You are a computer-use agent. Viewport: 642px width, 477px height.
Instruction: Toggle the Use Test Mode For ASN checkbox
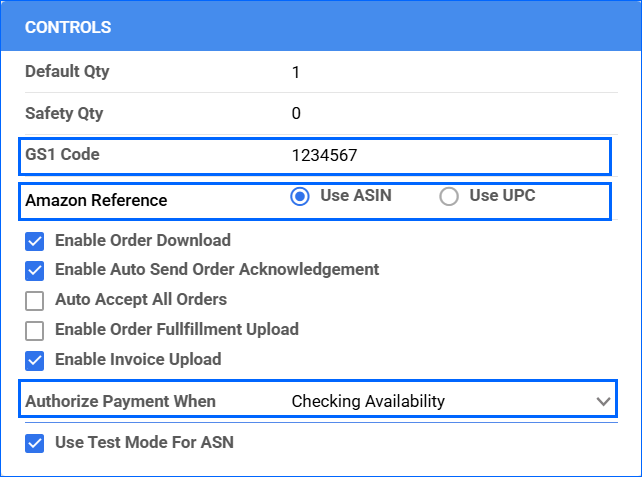pos(35,442)
